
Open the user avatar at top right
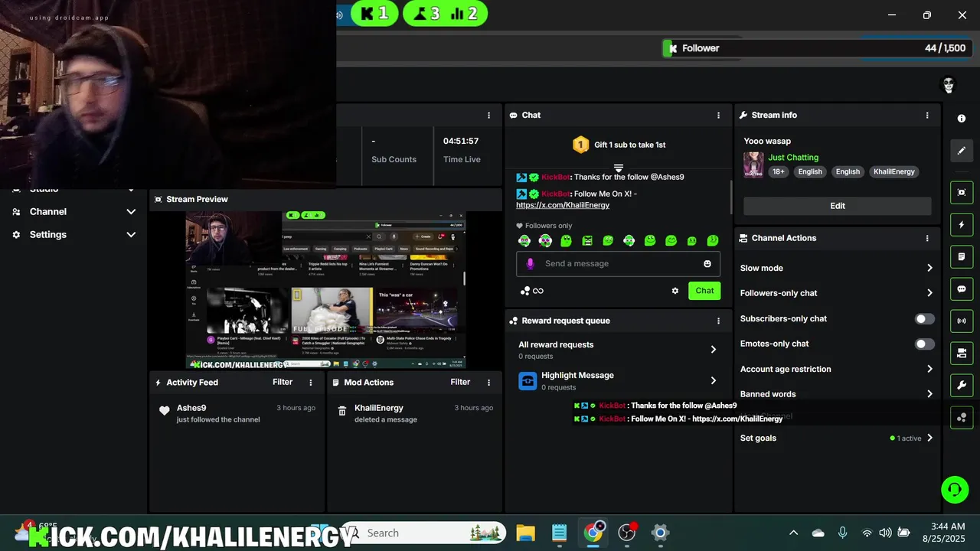point(949,85)
